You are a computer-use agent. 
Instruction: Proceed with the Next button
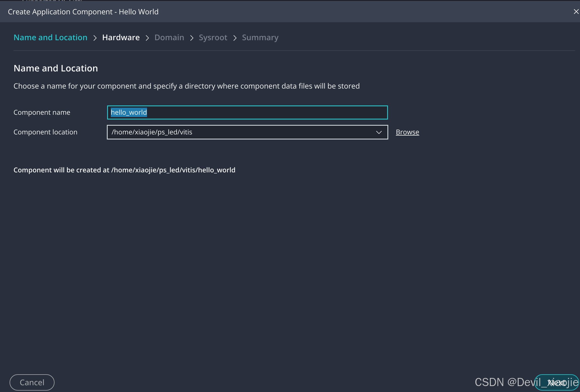[556, 382]
